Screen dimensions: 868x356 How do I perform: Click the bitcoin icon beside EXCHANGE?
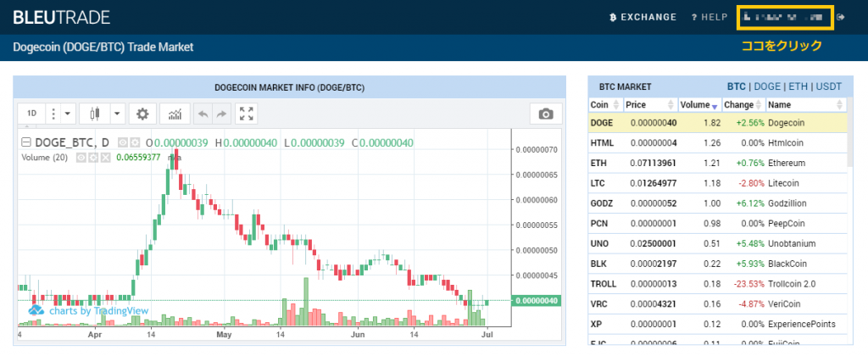pos(613,17)
